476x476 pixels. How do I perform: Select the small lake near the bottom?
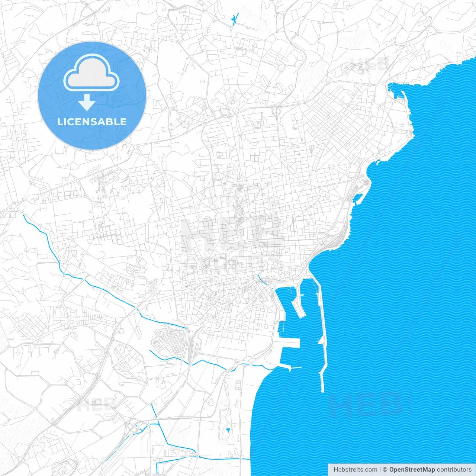pyautogui.click(x=228, y=430)
